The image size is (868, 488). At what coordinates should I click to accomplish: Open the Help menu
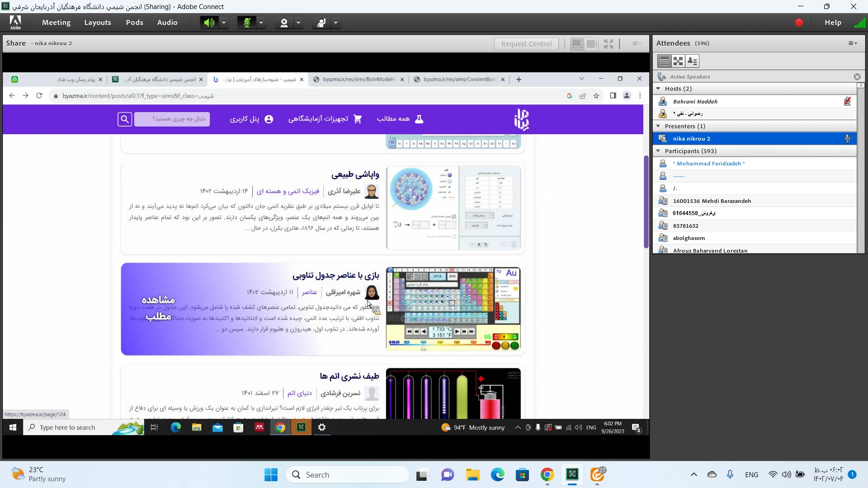coord(833,23)
